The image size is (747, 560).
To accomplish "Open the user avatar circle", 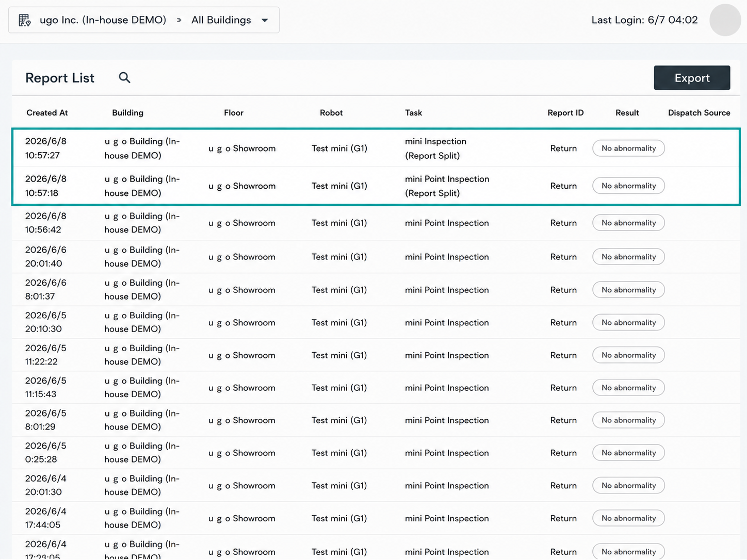I will click(725, 20).
